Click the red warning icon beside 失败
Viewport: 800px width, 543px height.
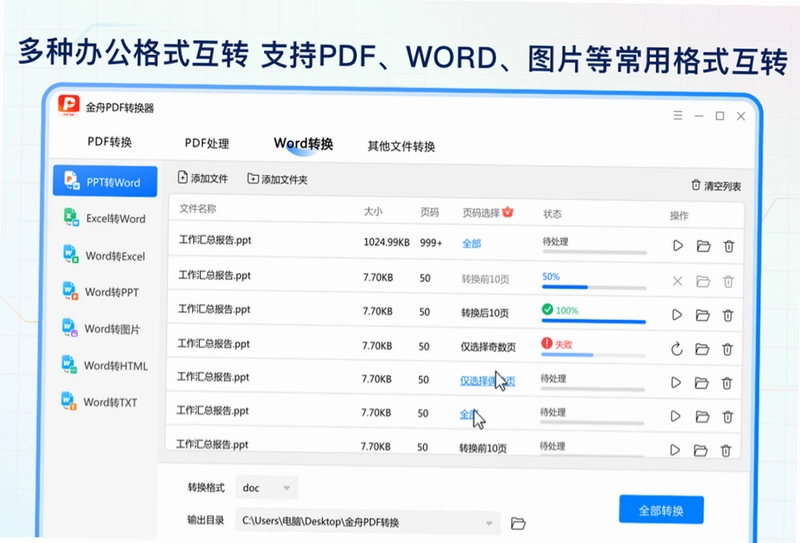(546, 343)
